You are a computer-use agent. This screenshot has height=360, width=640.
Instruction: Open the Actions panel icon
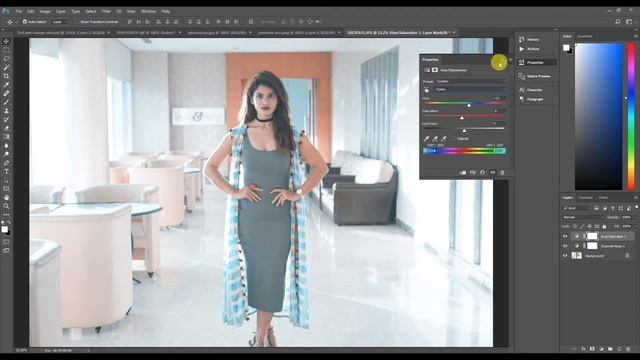522,49
